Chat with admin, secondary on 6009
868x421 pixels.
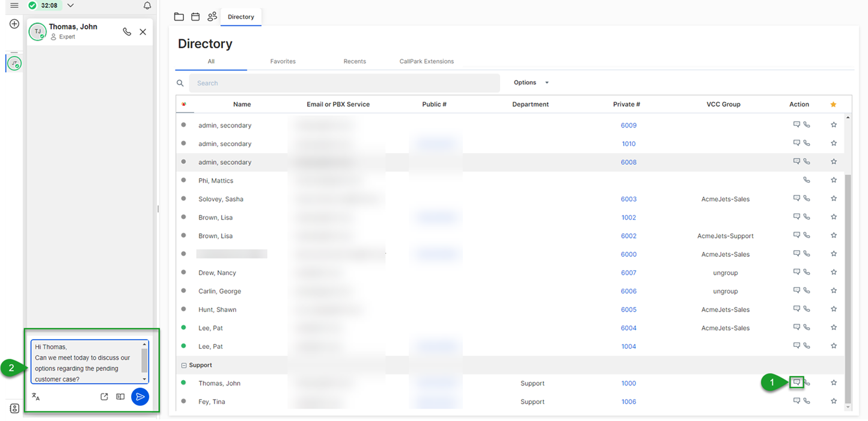(796, 124)
